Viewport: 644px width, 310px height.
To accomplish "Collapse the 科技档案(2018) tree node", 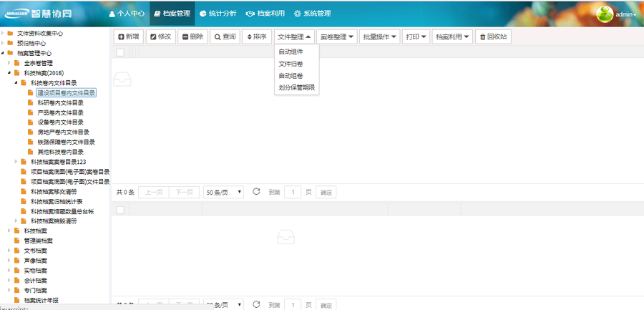I will pyautogui.click(x=9, y=73).
